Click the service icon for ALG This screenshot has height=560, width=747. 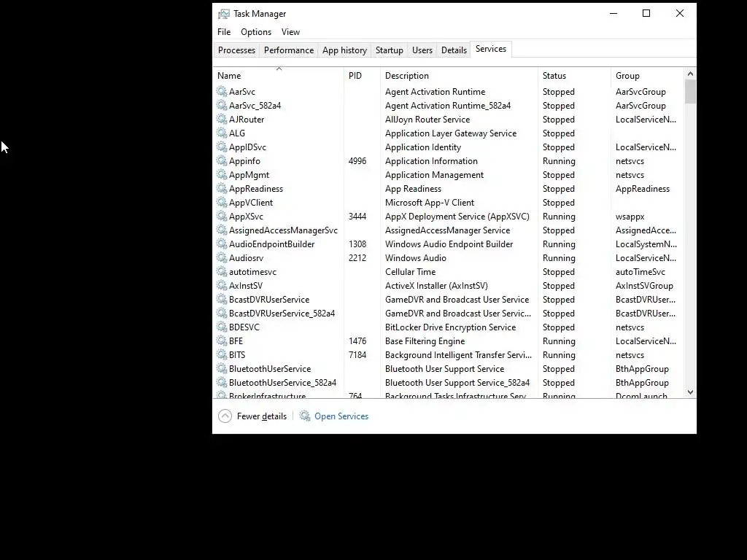(222, 133)
